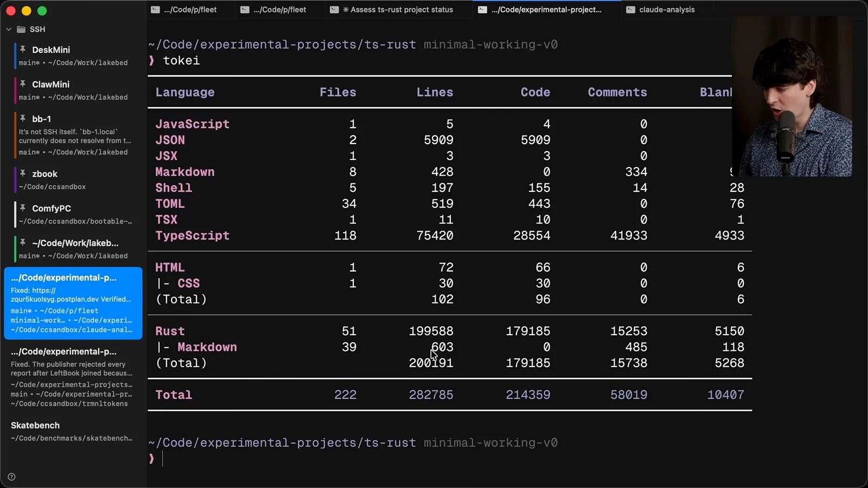Click the pin icon beside DeskMini
This screenshot has height=488, width=868.
tap(23, 49)
